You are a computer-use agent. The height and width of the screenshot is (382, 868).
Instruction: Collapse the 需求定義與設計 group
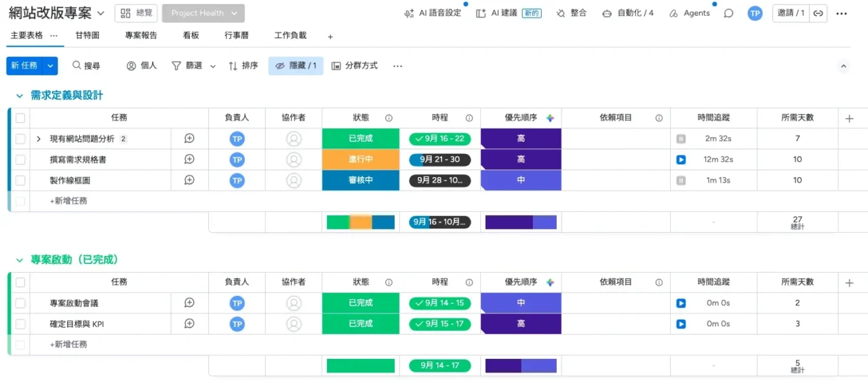click(20, 96)
